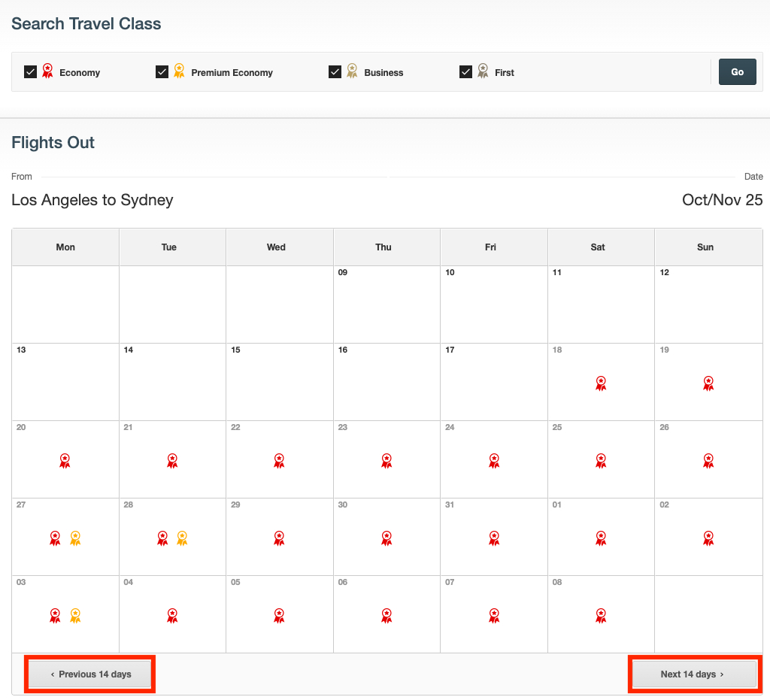This screenshot has width=770, height=700.
Task: Click the Tue column header
Action: (x=172, y=247)
